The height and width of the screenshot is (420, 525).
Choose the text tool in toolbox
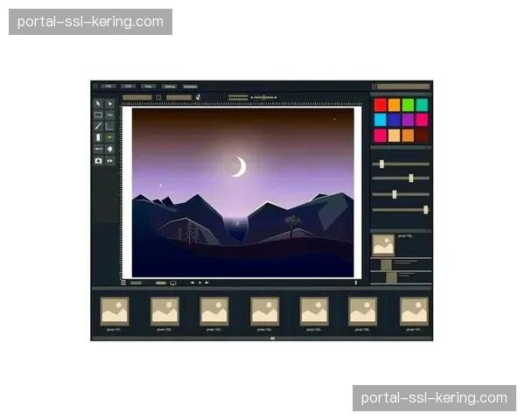[109, 115]
